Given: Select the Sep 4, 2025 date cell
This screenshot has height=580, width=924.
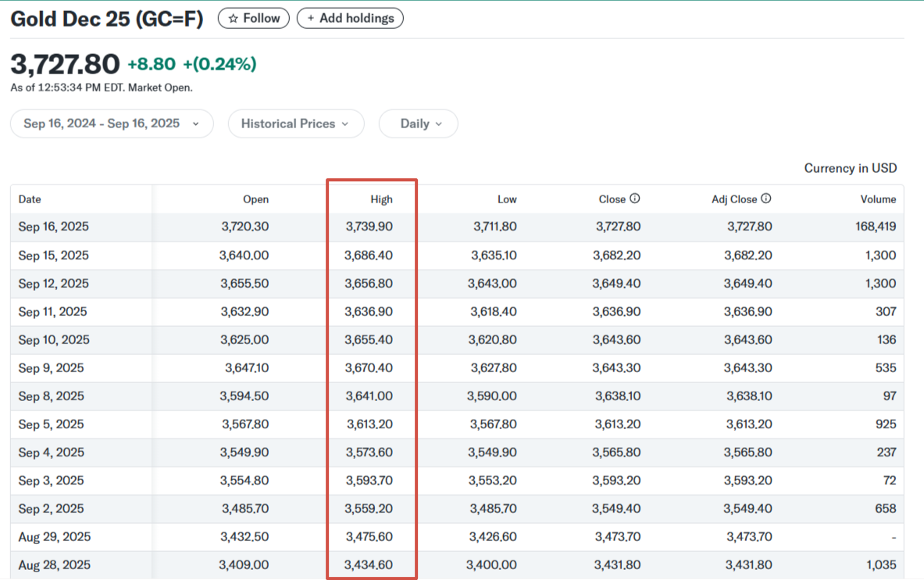Looking at the screenshot, I should (52, 453).
